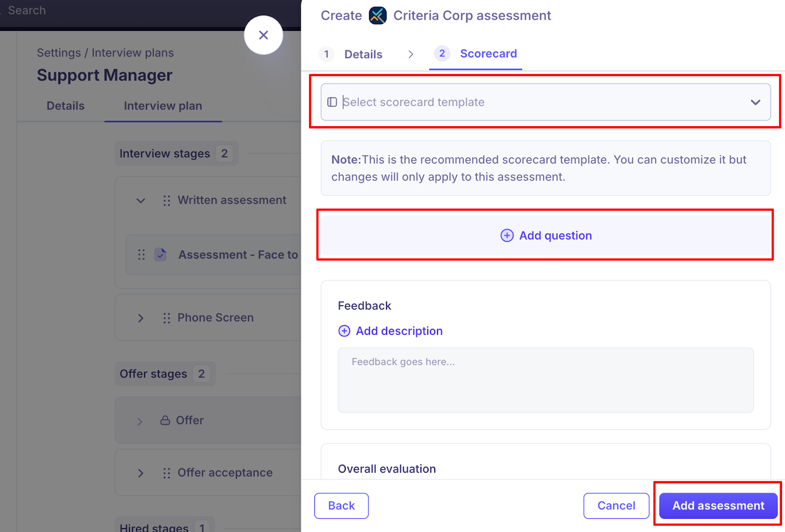Image resolution: width=785 pixels, height=532 pixels.
Task: Click the drag handle beside Offer acceptance
Action: tap(167, 473)
